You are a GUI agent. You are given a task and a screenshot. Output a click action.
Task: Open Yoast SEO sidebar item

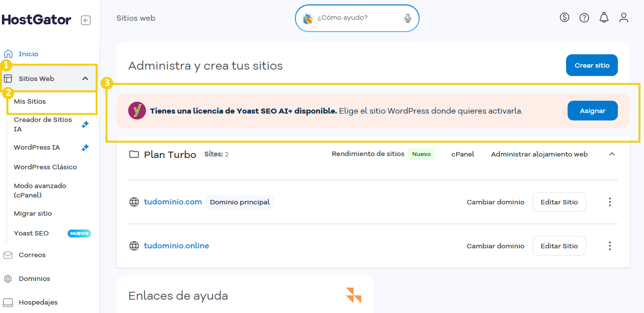[31, 233]
